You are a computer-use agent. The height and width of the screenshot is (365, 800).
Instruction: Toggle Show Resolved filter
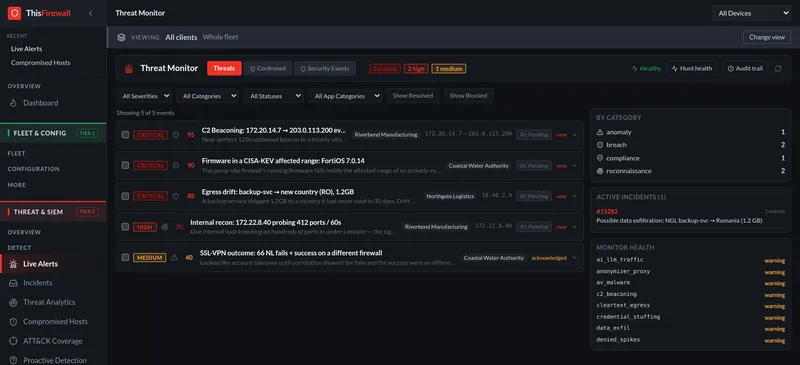pyautogui.click(x=413, y=95)
